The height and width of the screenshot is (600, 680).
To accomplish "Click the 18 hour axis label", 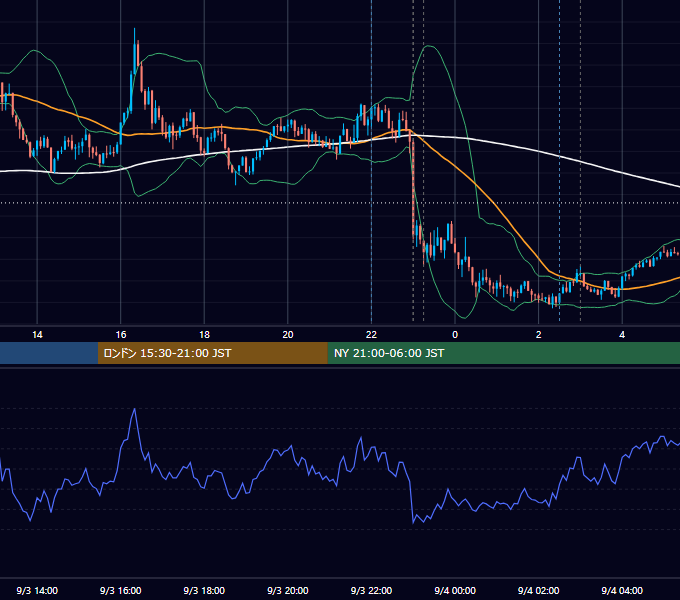I will [204, 335].
